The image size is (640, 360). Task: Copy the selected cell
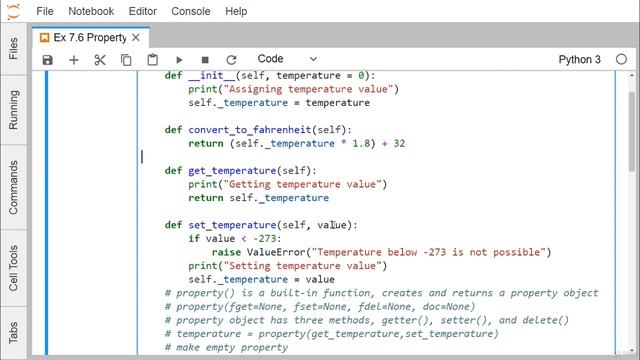[126, 60]
